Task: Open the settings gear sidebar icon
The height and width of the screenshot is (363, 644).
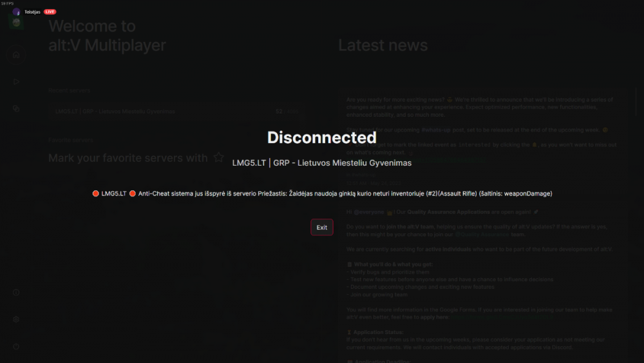Action: [16, 319]
